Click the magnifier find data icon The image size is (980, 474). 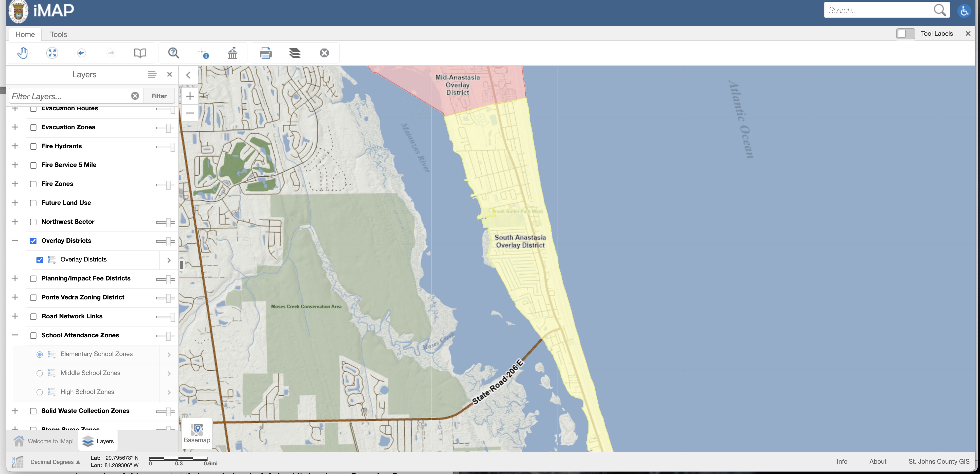pos(174,53)
